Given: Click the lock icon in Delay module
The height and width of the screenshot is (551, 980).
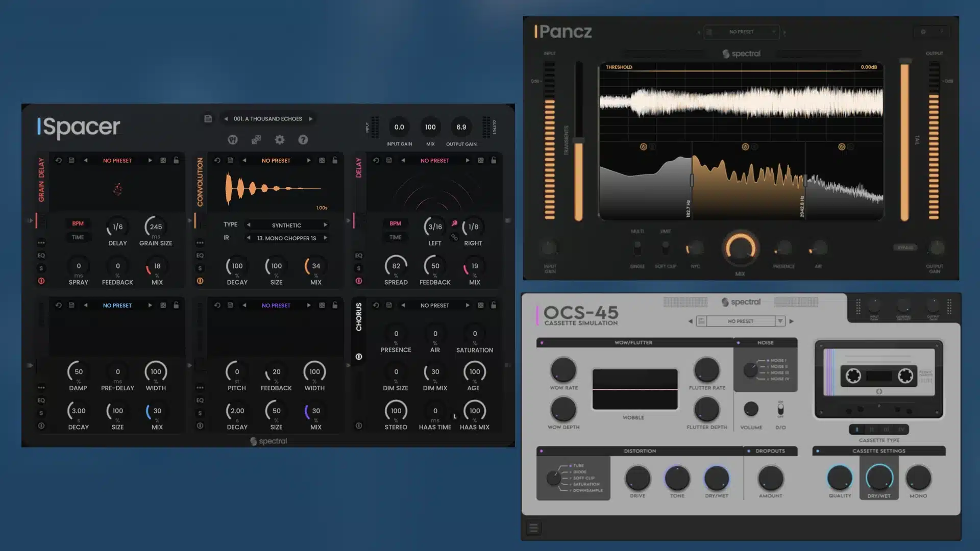Looking at the screenshot, I should click(x=494, y=160).
